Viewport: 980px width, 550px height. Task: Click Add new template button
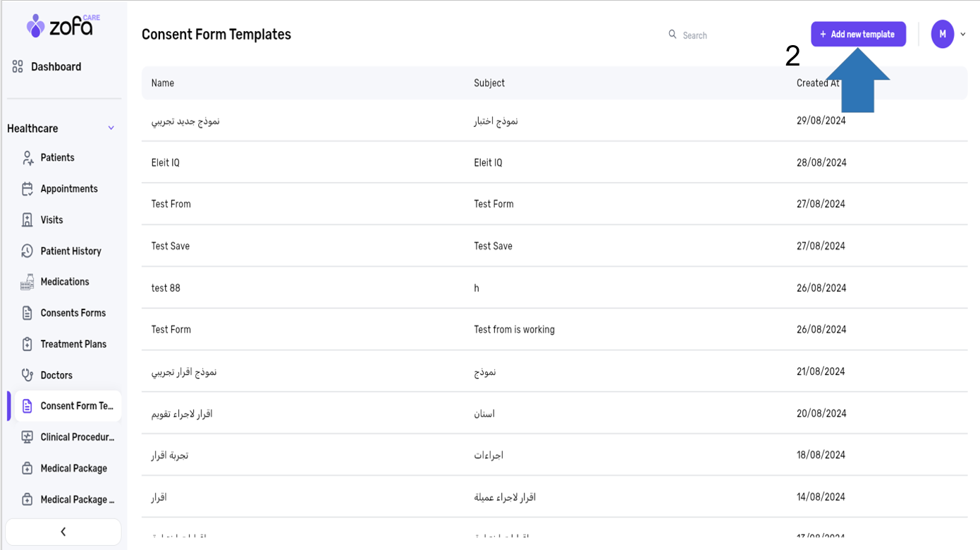858,35
